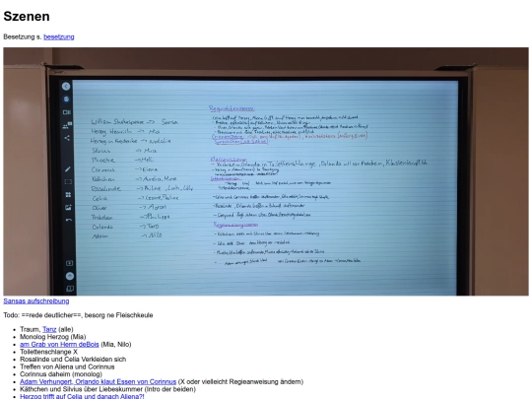
Task: Click the whiteboard photo image
Action: click(266, 171)
